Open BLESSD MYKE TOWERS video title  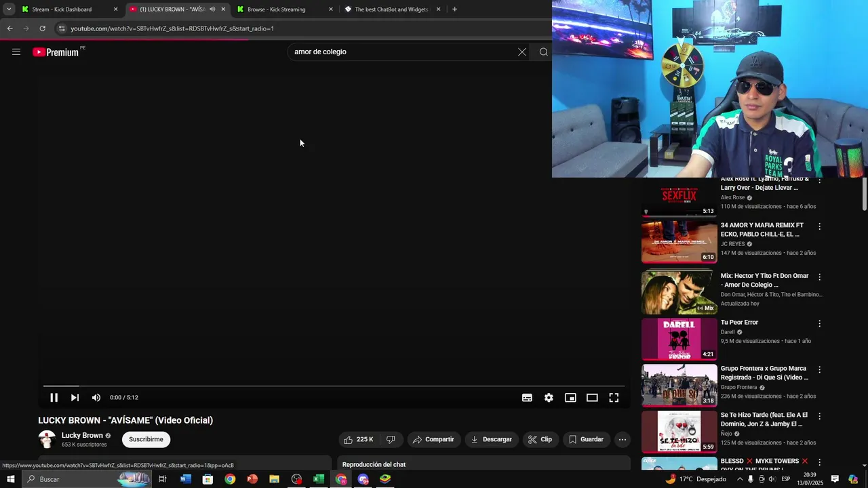[764, 465]
